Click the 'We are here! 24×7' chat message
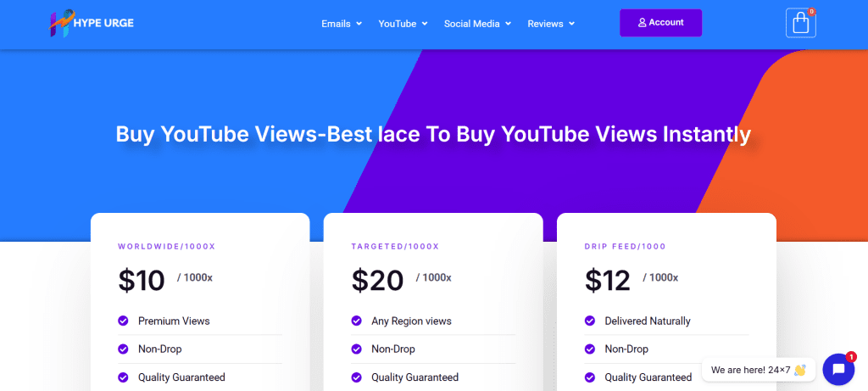Viewport: 868px width, 391px height. 759,370
